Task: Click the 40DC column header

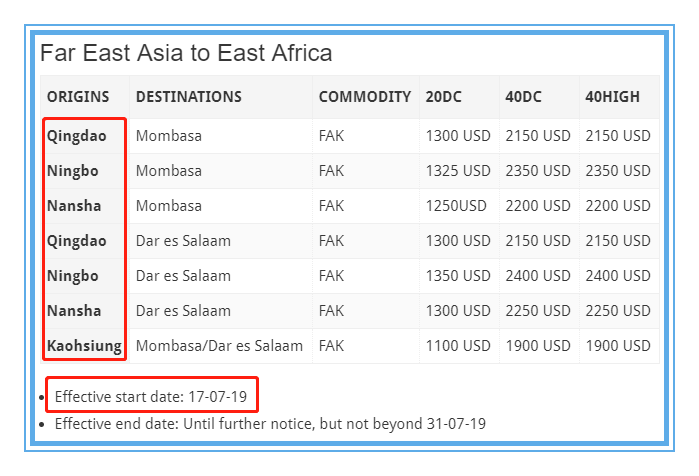Action: [x=524, y=97]
